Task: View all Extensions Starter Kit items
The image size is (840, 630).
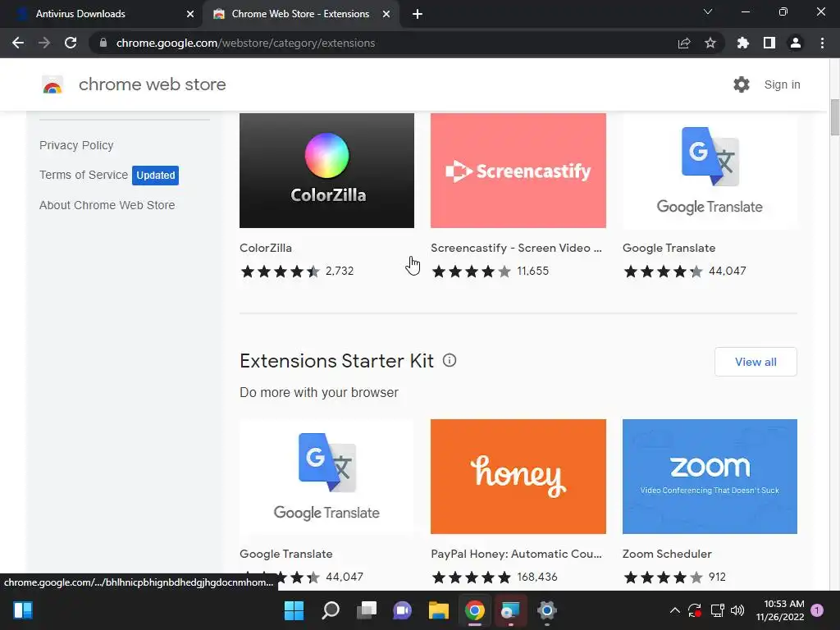Action: point(756,362)
